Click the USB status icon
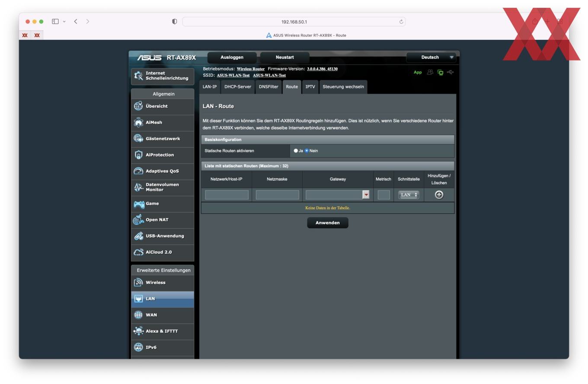The height and width of the screenshot is (384, 588). pos(451,72)
